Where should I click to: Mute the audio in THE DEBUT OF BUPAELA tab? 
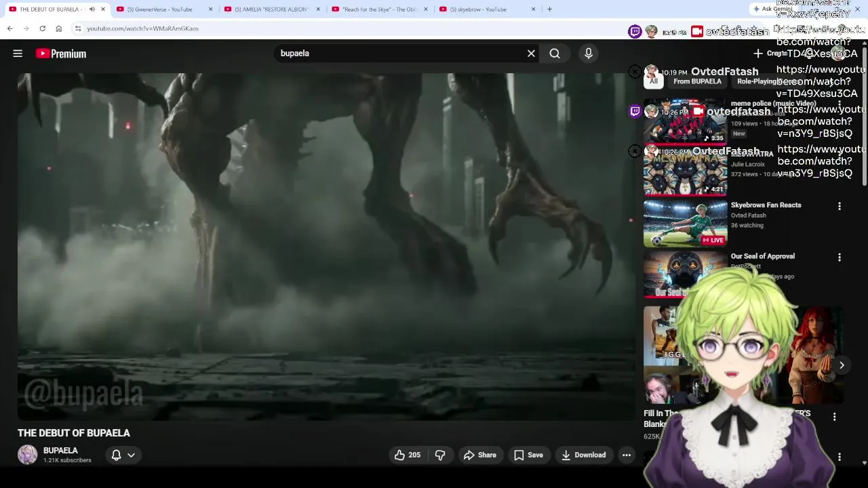(x=92, y=9)
